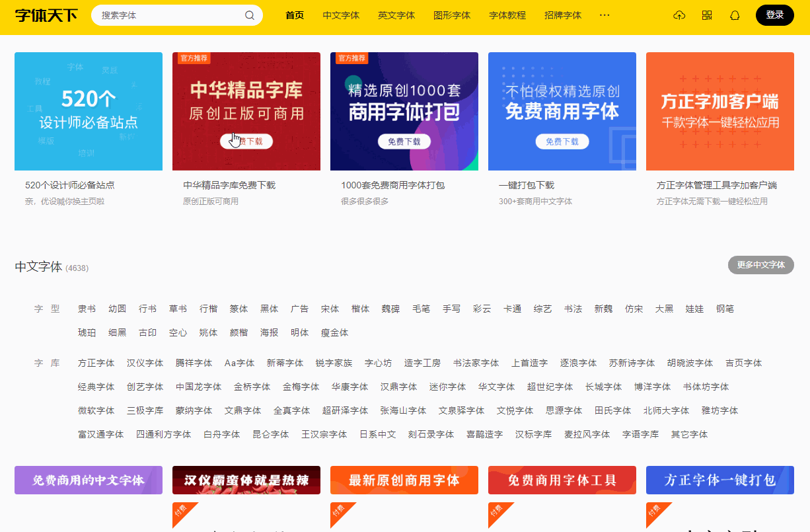Open 1000套免费商用字体打包 title link
Viewport: 810px width, 532px height.
pyautogui.click(x=392, y=185)
